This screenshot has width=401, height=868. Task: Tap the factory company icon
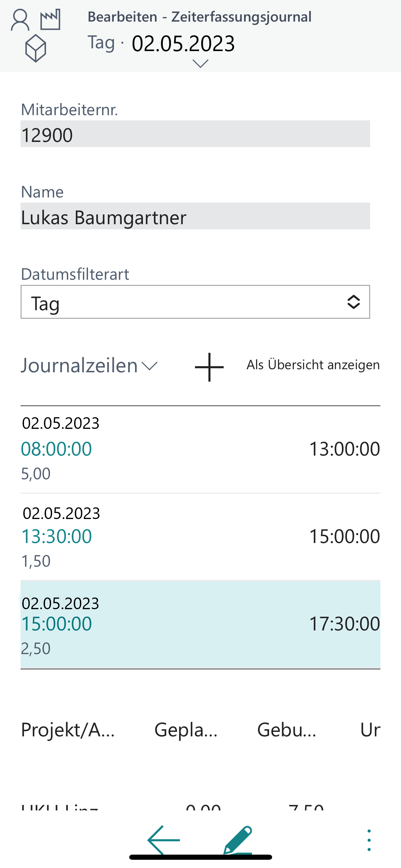[50, 20]
